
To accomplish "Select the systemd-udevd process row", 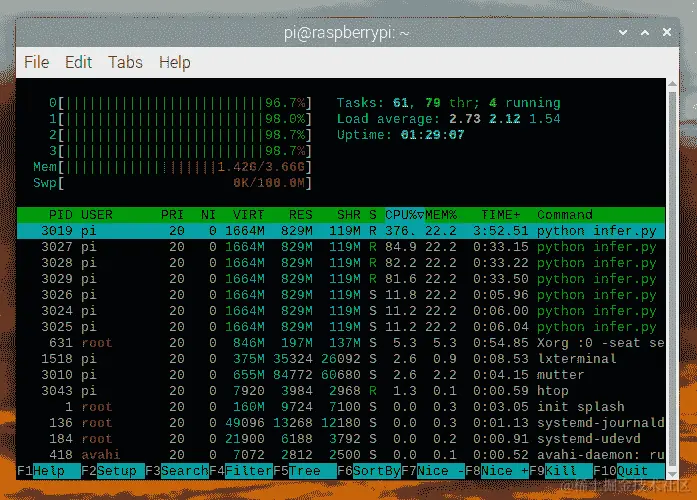I will coord(341,439).
